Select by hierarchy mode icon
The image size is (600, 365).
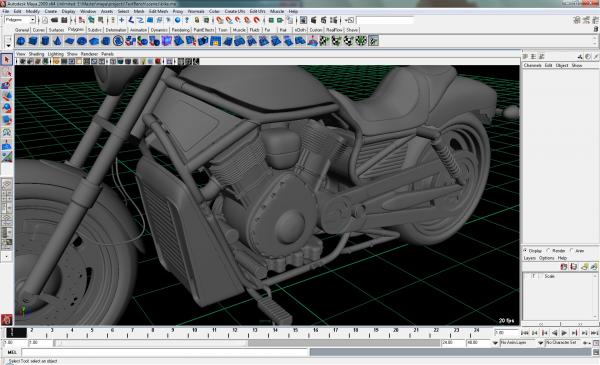(82, 20)
